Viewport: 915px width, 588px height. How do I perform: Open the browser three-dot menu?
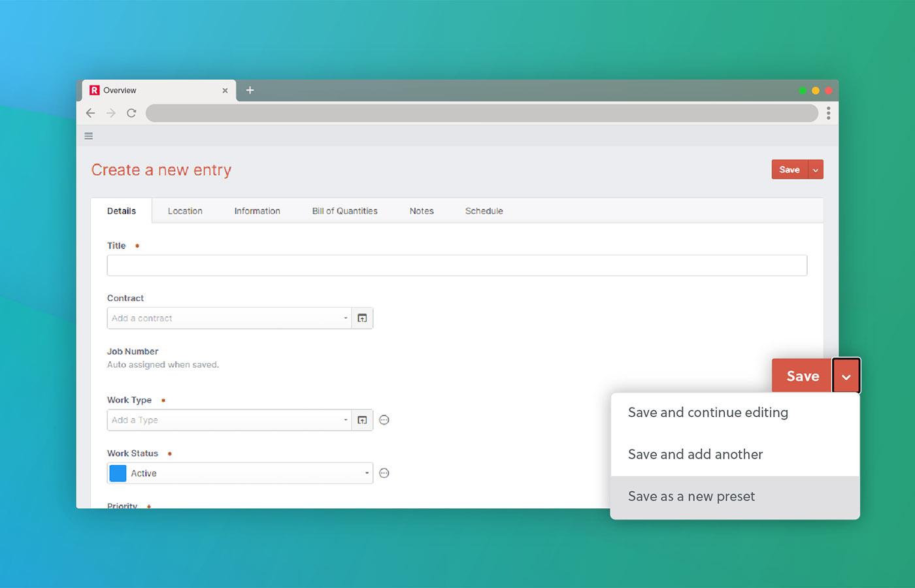tap(828, 113)
